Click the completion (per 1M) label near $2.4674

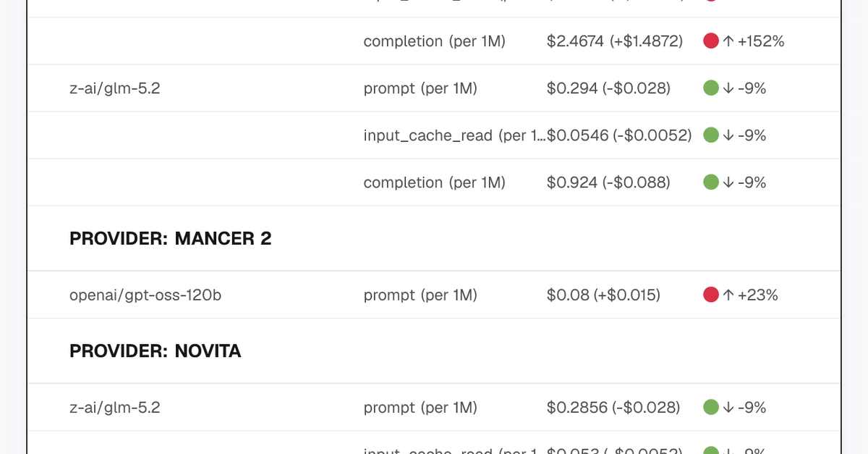[x=435, y=41]
